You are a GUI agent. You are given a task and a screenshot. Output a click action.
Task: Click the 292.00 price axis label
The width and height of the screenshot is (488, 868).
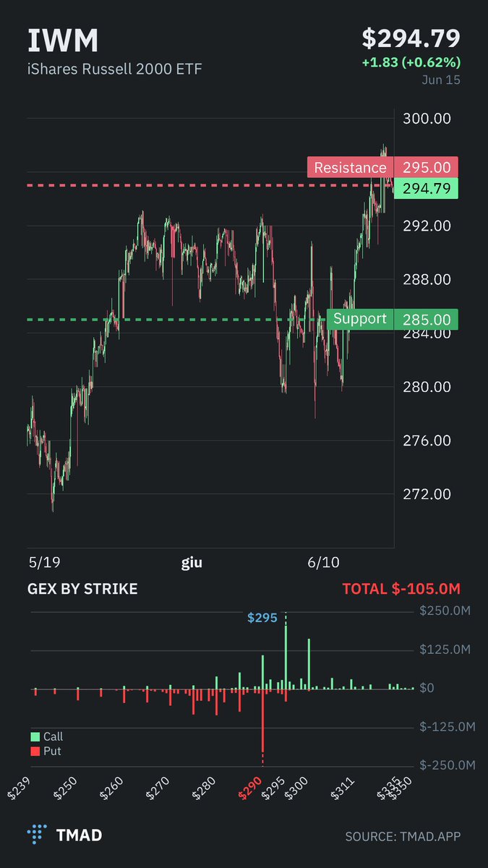[427, 226]
